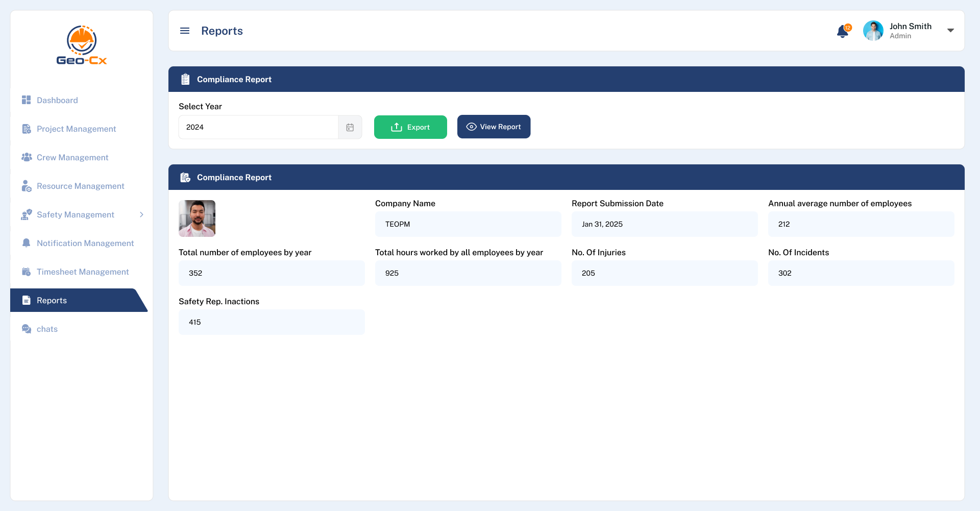Click the Timesheet Management icon
980x511 pixels.
26,272
